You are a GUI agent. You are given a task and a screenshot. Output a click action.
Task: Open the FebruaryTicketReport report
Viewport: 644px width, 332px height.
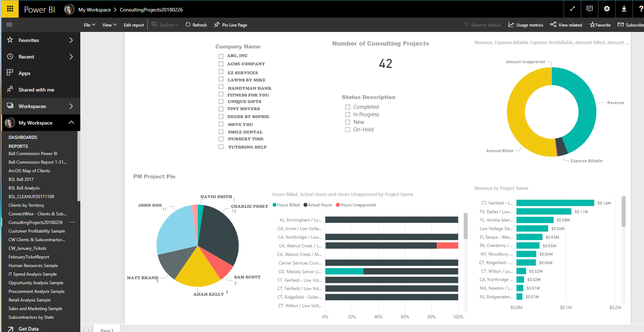tap(29, 257)
